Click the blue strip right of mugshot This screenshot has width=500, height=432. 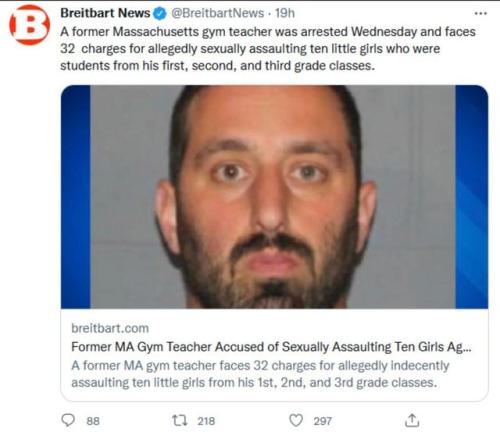click(472, 197)
